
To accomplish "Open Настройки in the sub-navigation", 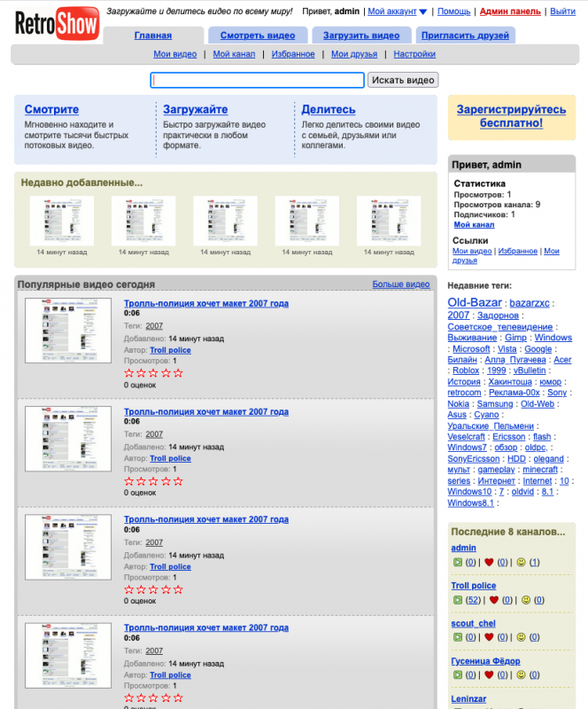I will tap(414, 54).
